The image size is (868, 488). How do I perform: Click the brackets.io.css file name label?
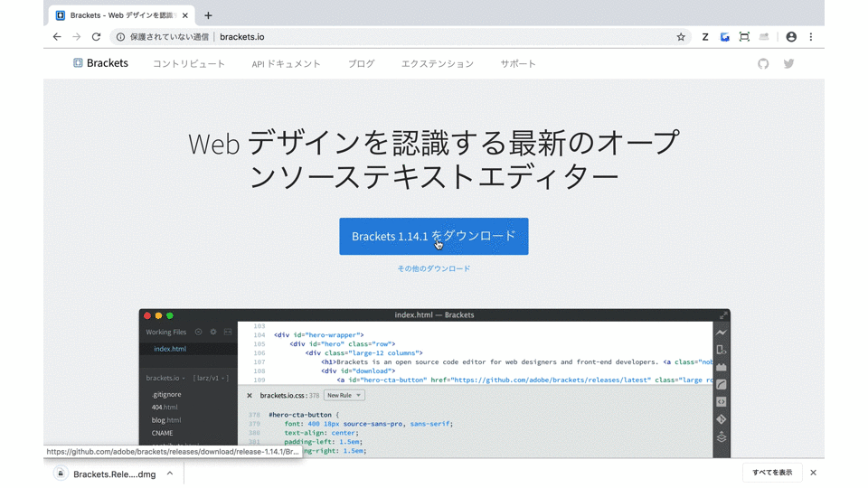[283, 396]
